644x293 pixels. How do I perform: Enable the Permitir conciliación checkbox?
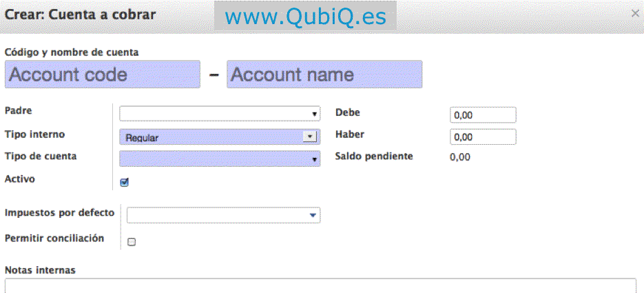[132, 242]
